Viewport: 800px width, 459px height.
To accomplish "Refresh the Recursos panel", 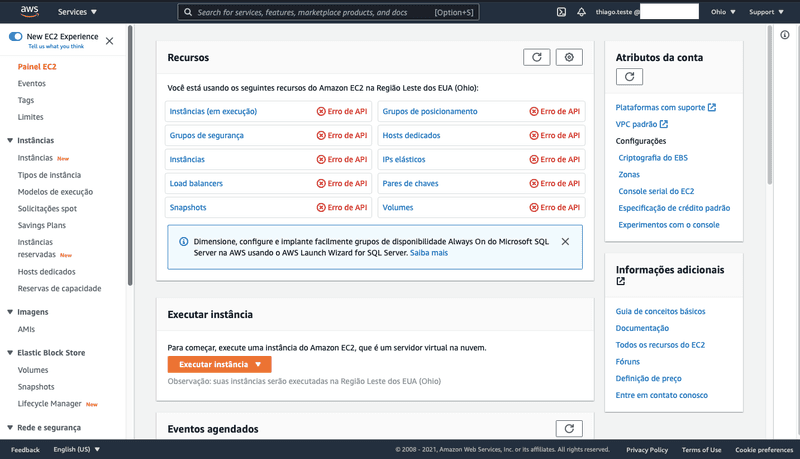I will (537, 57).
